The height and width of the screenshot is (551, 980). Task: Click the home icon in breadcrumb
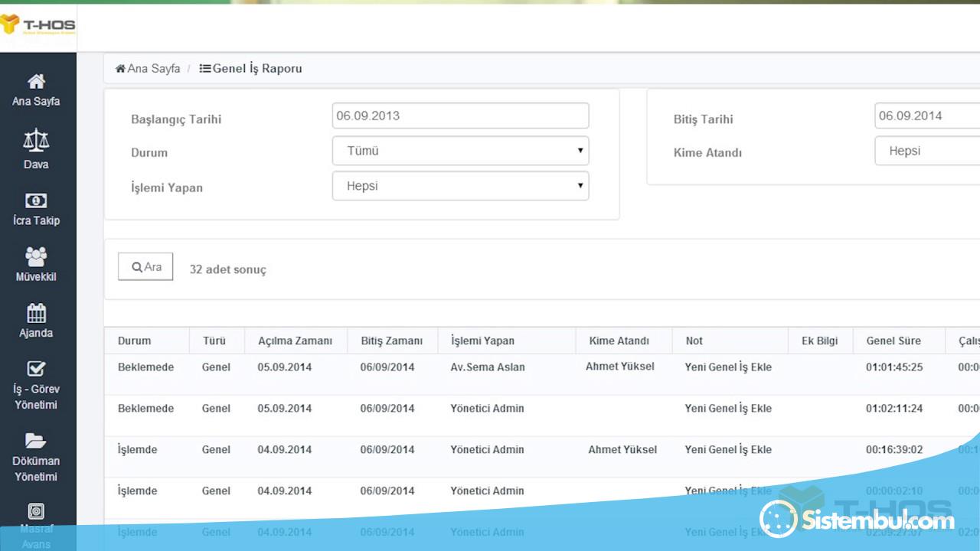coord(120,68)
